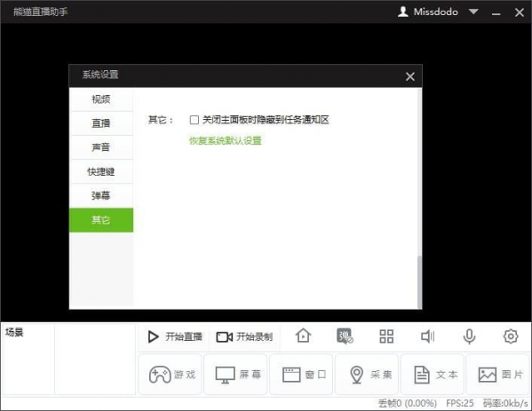The height and width of the screenshot is (411, 532).
Task: Open the 声音 settings tab
Action: pyautogui.click(x=101, y=147)
